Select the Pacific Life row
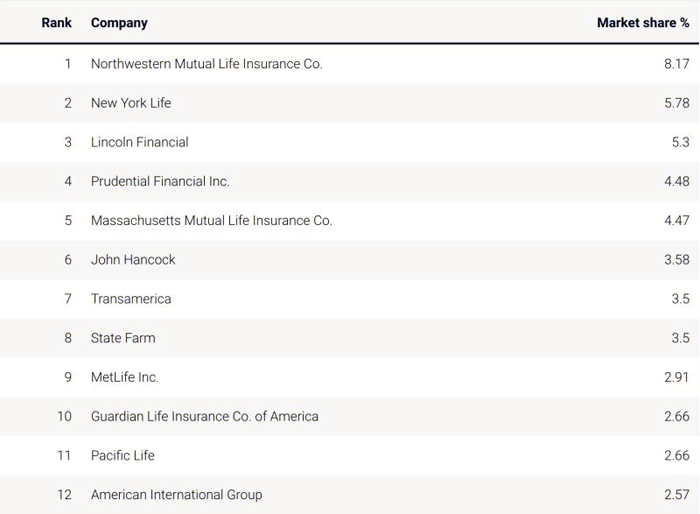 point(123,455)
